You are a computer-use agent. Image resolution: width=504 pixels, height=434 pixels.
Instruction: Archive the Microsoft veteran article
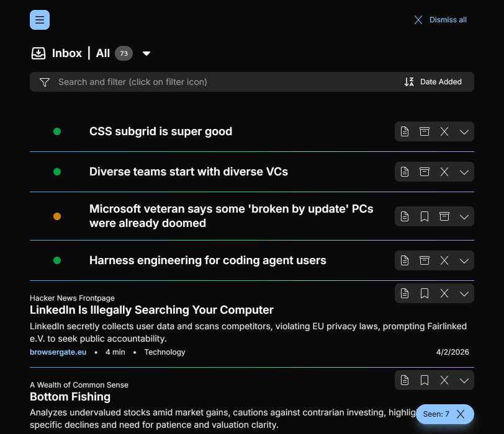click(x=444, y=216)
